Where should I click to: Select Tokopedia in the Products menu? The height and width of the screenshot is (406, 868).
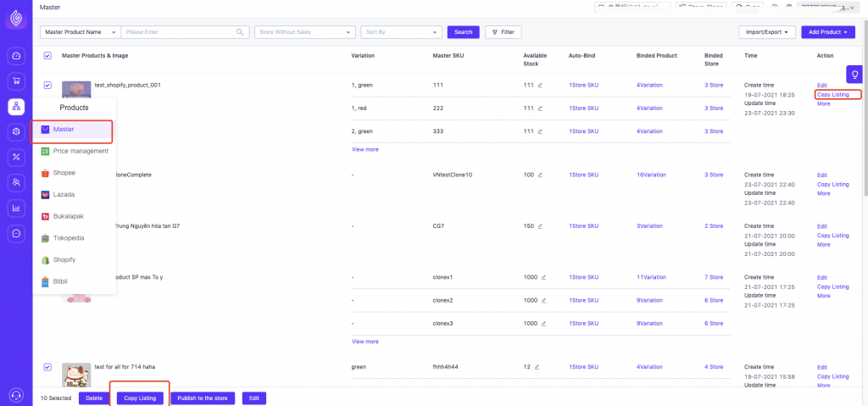[x=74, y=238]
